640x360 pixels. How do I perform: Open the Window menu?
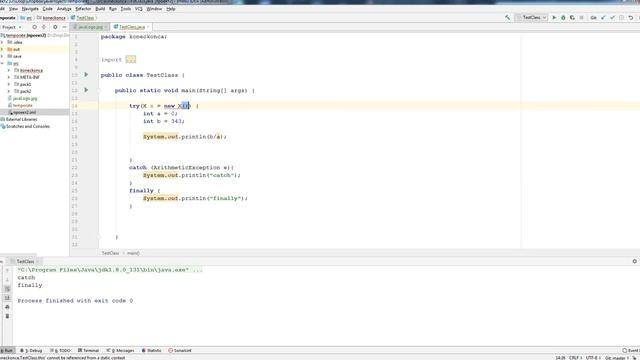coord(154,9)
